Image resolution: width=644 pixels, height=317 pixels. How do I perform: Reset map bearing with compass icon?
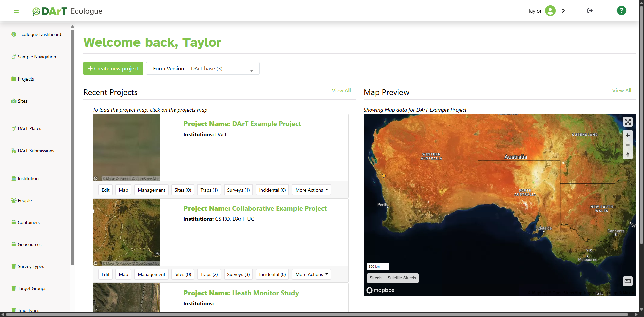coord(628,154)
